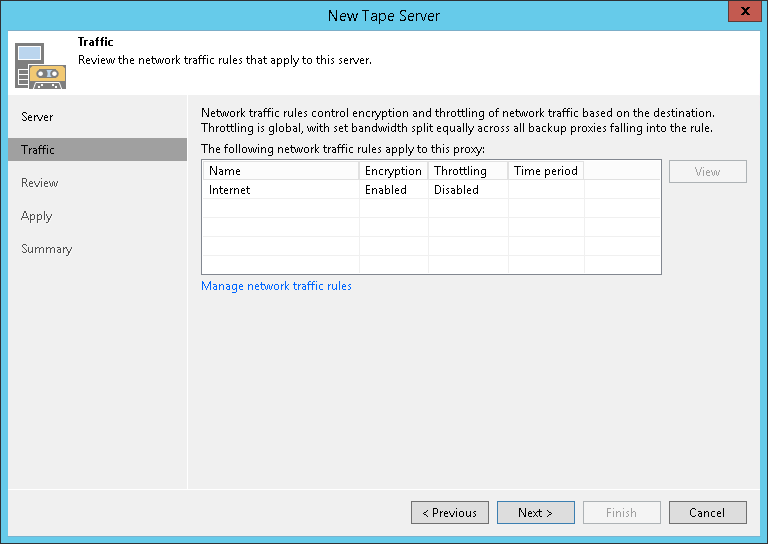768x544 pixels.
Task: Open the Review step
Action: coord(40,183)
